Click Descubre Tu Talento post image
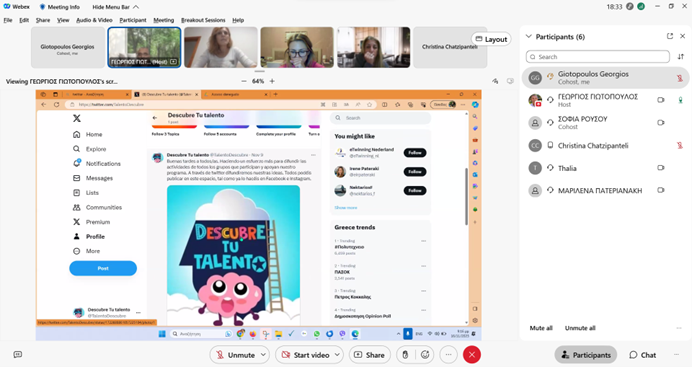This screenshot has width=692, height=367. [x=233, y=256]
